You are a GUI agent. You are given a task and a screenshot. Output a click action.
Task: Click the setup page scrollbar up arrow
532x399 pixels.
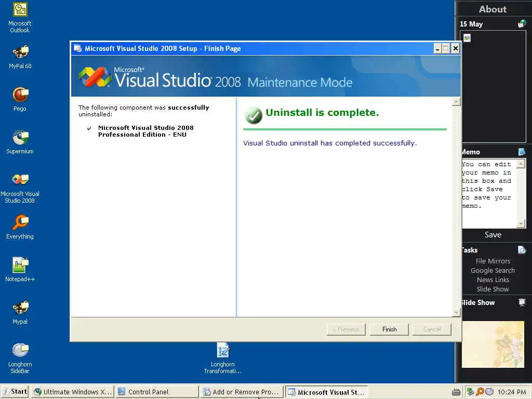[x=456, y=102]
